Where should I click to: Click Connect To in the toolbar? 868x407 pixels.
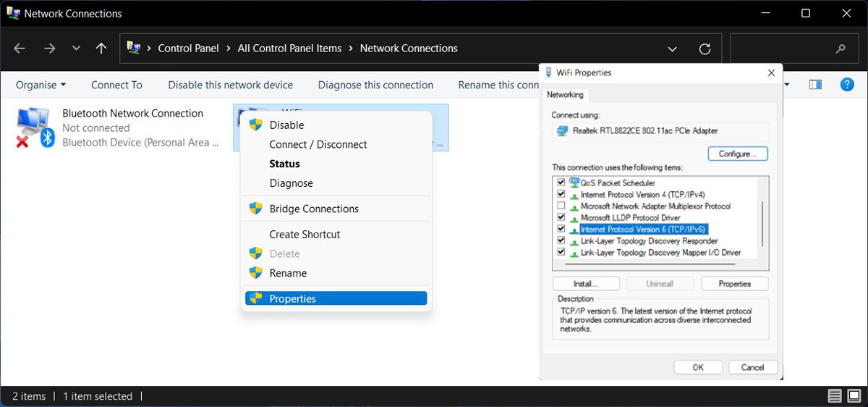(x=116, y=85)
